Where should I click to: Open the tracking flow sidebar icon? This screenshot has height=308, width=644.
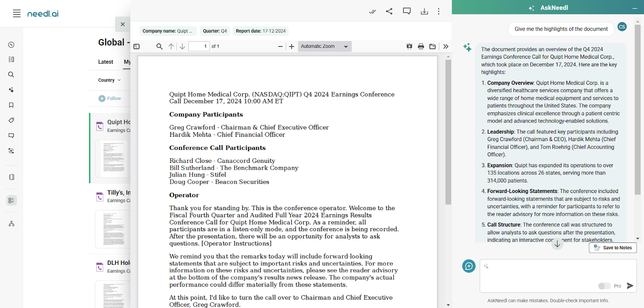point(11,151)
